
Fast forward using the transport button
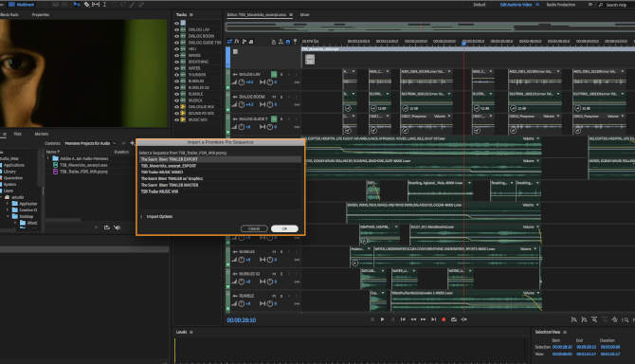coord(424,319)
